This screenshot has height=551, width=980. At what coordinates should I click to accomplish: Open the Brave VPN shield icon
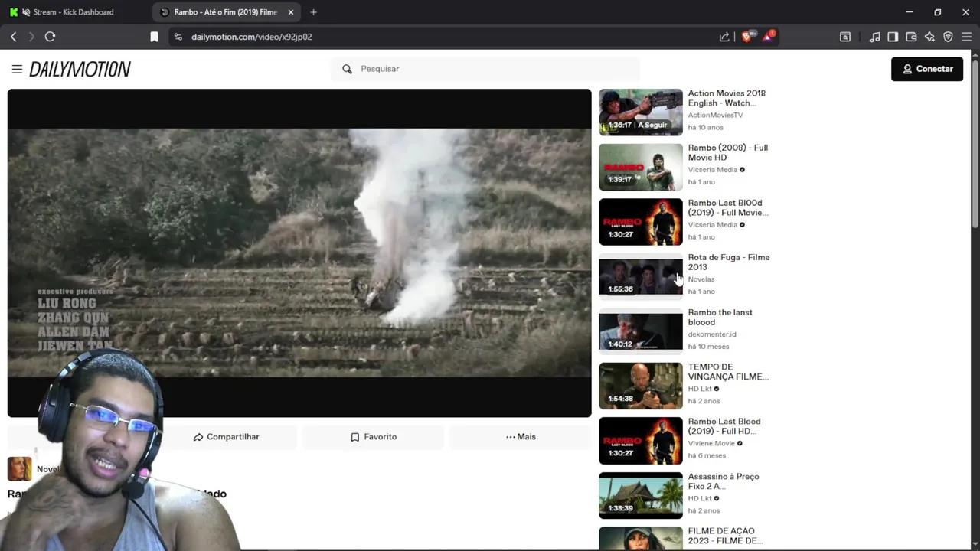(948, 37)
